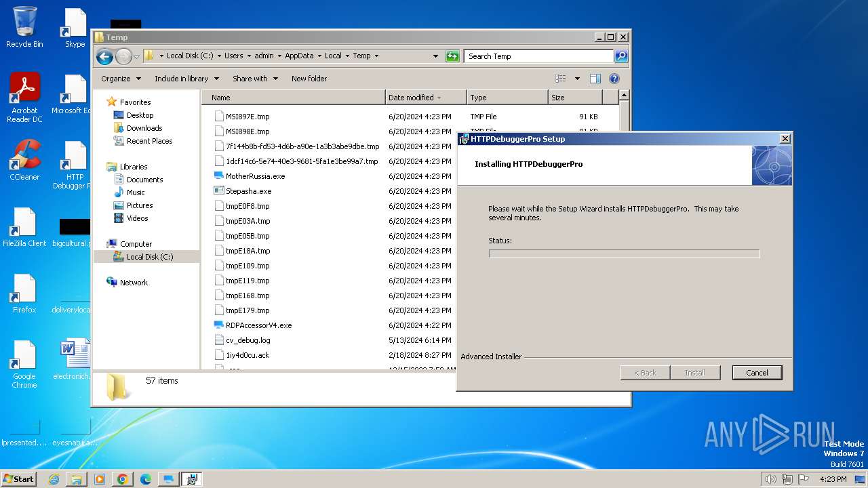
Task: Sort by Date modified column header
Action: [426, 98]
